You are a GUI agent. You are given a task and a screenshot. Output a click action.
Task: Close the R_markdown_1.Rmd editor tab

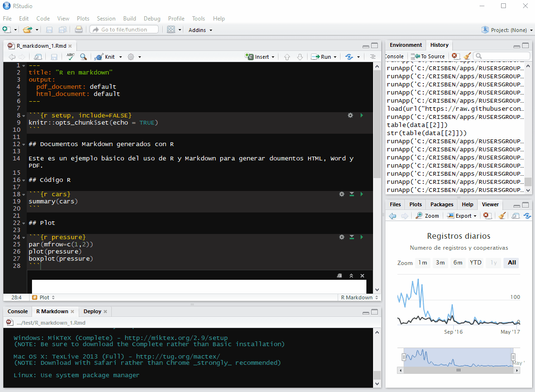coord(70,46)
